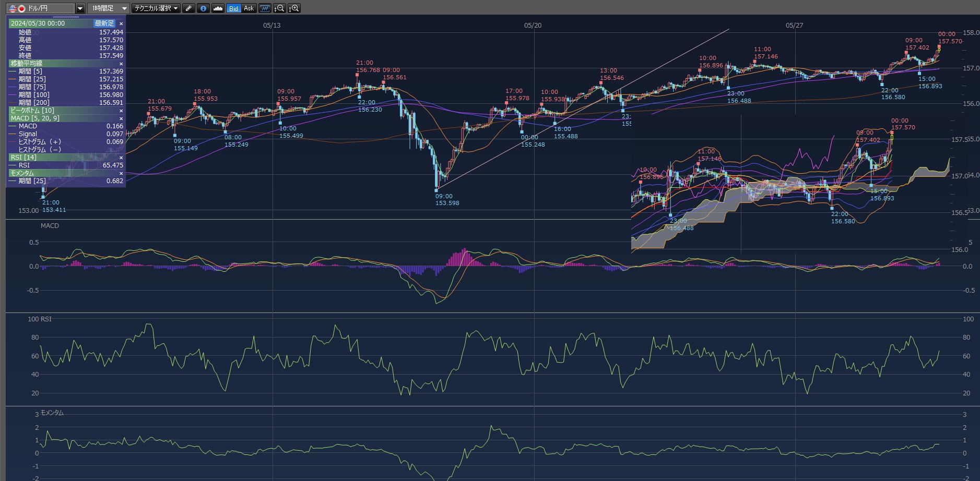Zoom out the chart with minus magnifier
Screen dimensions: 980x481
pos(279,8)
